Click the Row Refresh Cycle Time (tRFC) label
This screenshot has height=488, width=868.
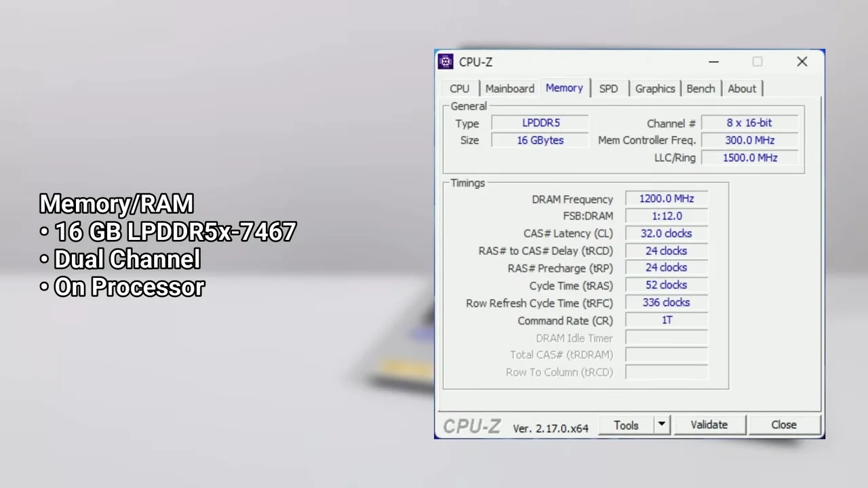pos(539,303)
